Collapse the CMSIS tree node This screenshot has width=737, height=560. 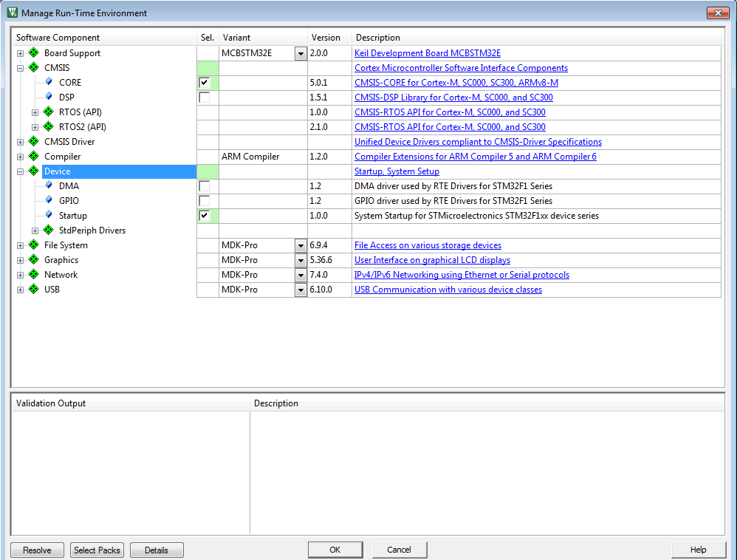[20, 68]
